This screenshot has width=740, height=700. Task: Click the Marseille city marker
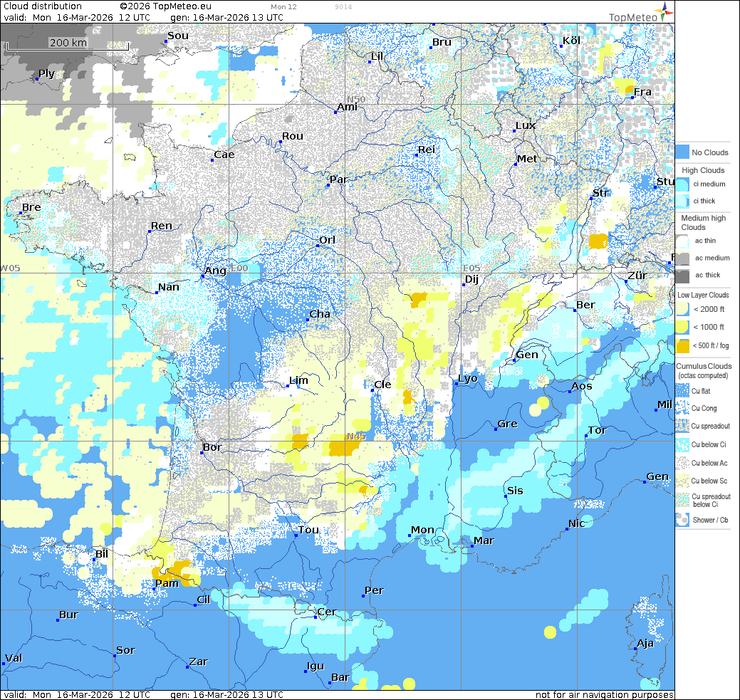point(471,546)
